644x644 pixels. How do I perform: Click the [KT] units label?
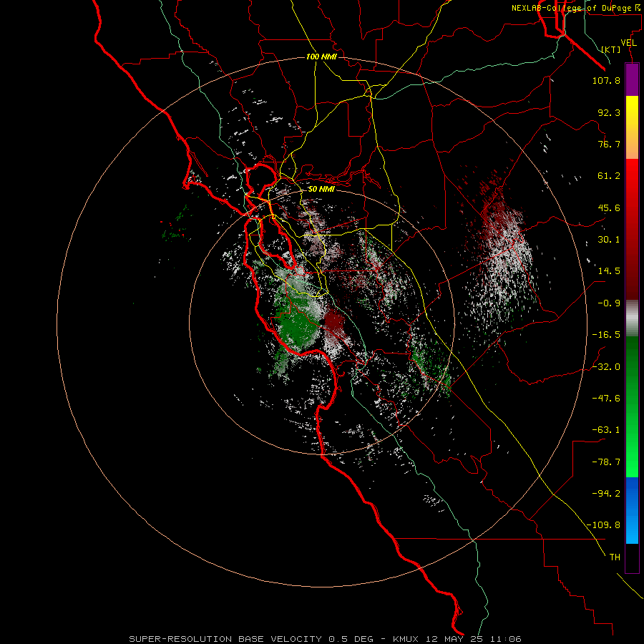point(611,49)
